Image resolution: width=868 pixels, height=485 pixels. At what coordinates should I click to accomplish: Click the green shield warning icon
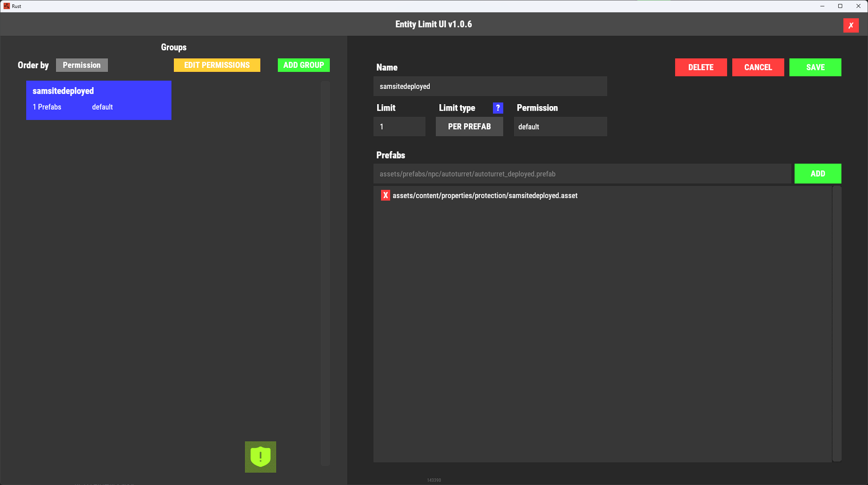(260, 457)
